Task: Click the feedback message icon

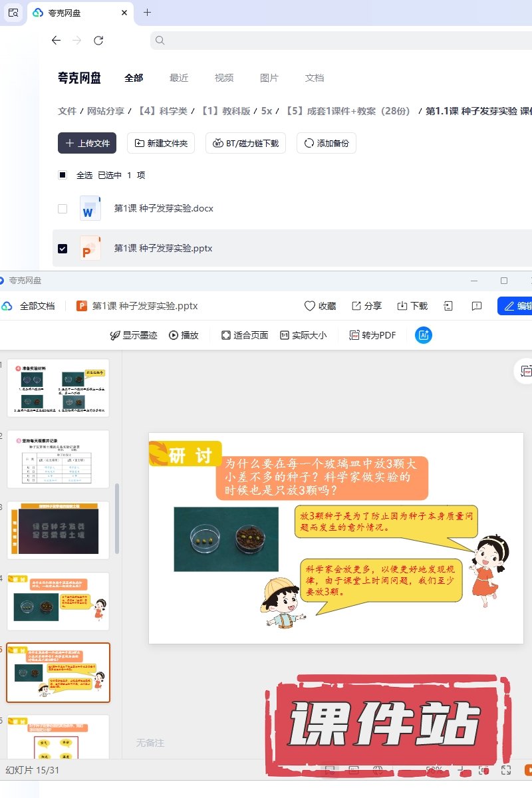Action: [x=477, y=306]
